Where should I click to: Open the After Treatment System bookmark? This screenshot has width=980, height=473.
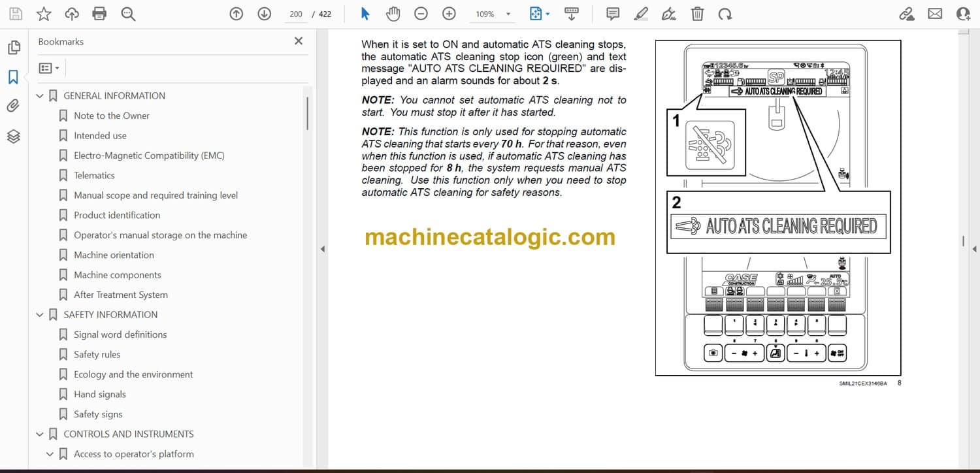(120, 295)
